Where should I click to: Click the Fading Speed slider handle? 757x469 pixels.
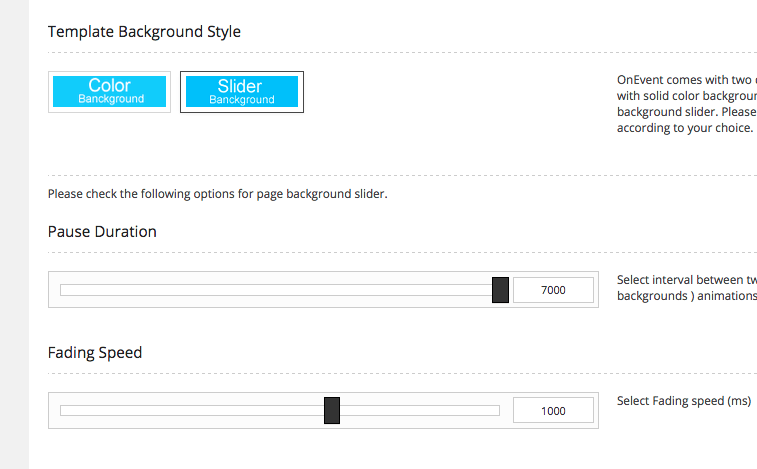tap(332, 410)
